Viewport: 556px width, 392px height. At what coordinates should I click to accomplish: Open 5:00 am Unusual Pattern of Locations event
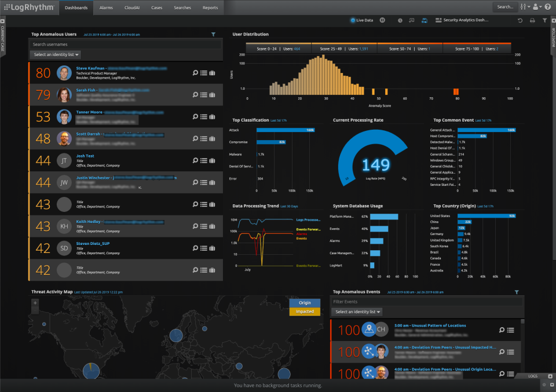tap(430, 325)
